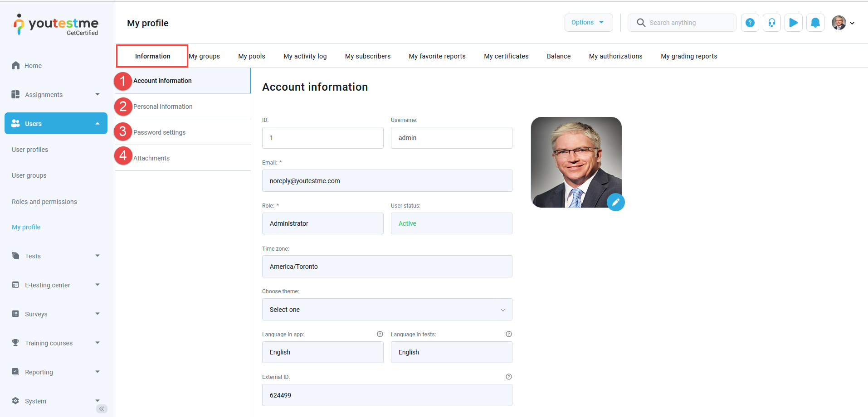
Task: Go to Roles and permissions
Action: (x=44, y=202)
